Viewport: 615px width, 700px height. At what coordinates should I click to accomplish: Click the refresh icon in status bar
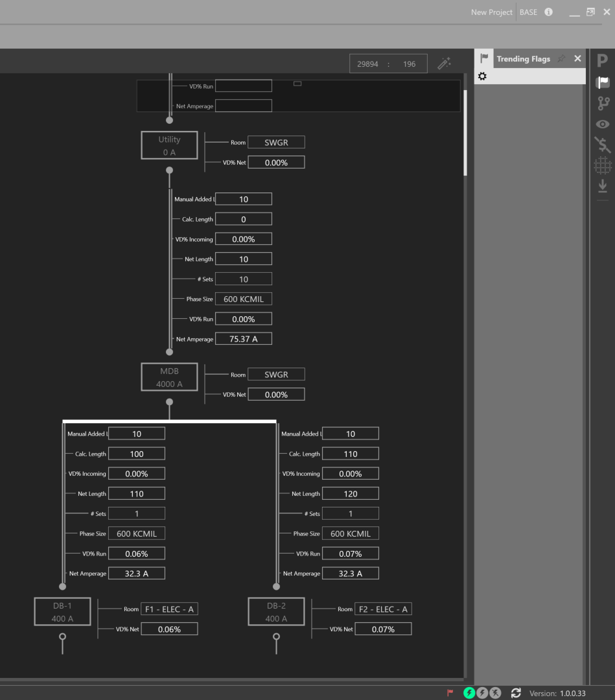click(516, 693)
